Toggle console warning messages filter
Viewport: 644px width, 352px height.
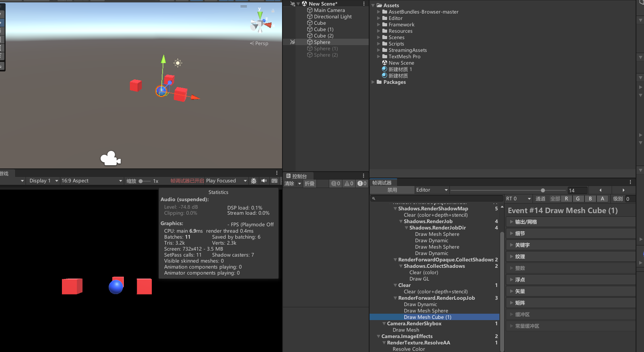coord(349,184)
